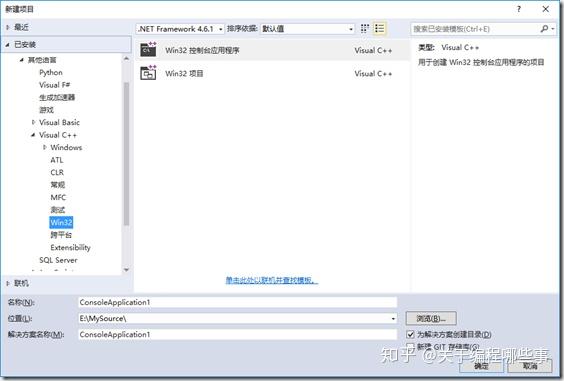Collapse the Visual C++ node
The height and width of the screenshot is (381, 564).
tap(33, 135)
